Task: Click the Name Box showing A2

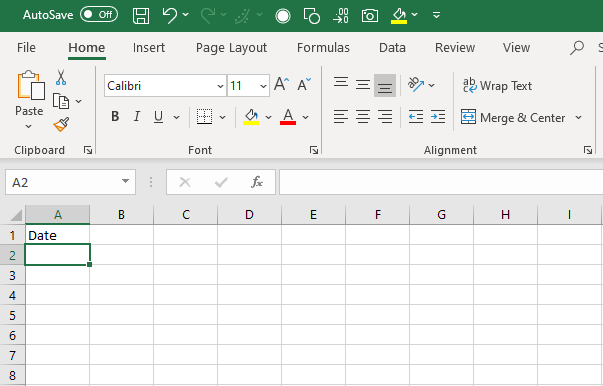Action: (x=70, y=182)
